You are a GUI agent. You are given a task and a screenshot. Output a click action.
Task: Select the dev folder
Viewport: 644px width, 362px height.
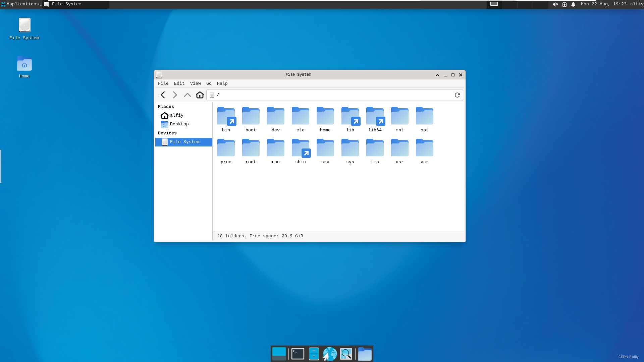click(276, 119)
